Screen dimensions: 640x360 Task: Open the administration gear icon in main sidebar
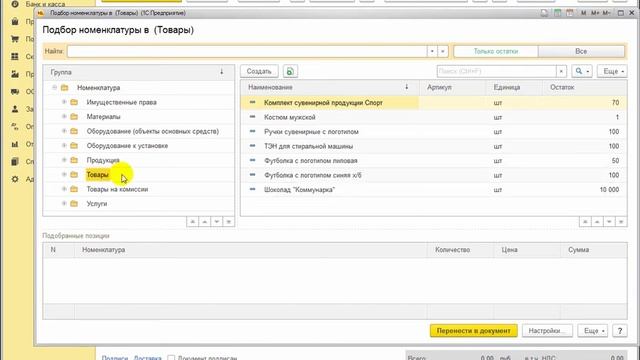[15, 179]
